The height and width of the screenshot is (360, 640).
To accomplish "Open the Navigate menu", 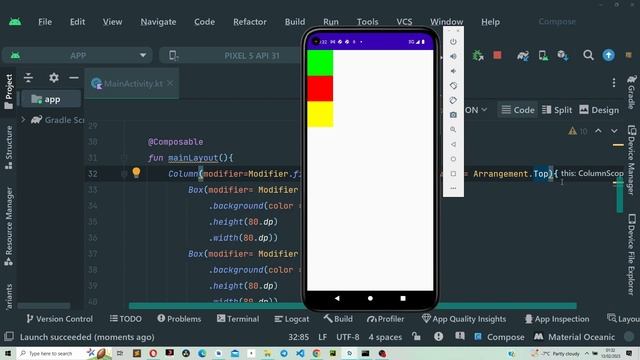I will [x=158, y=22].
